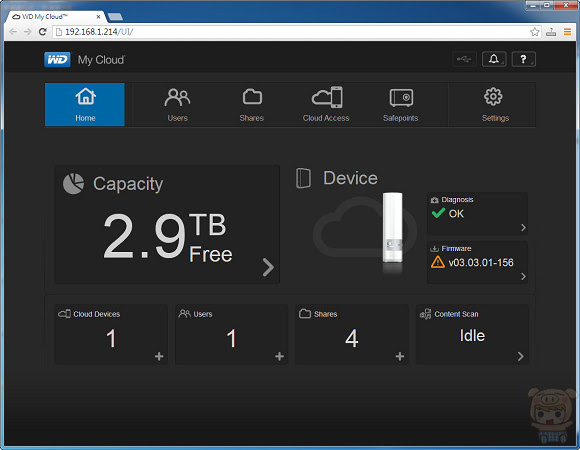Open the Chrome hamburger menu icon
This screenshot has width=580, height=450.
click(567, 32)
